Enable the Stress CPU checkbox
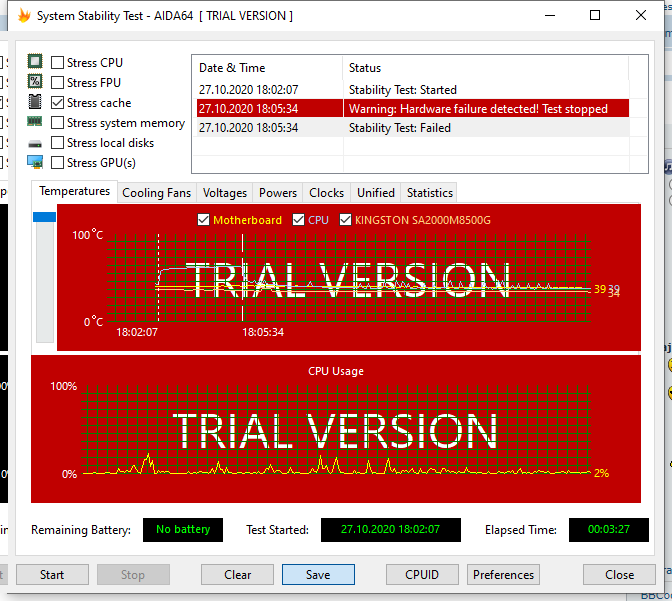The image size is (672, 601). (x=57, y=63)
